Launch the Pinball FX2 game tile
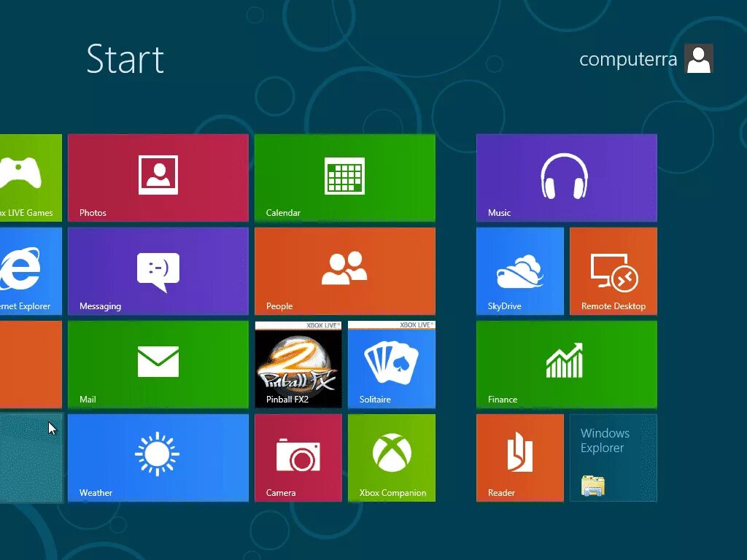 [x=298, y=365]
